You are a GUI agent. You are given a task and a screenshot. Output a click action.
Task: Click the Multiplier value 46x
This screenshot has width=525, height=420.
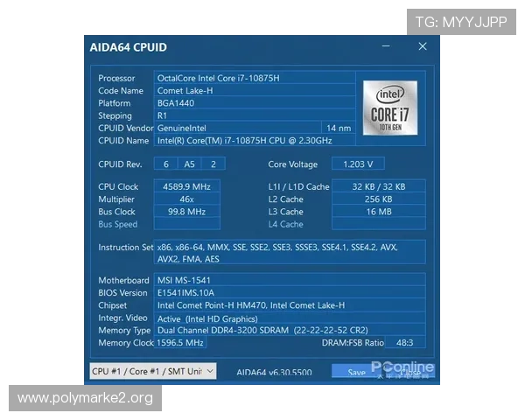pos(187,199)
